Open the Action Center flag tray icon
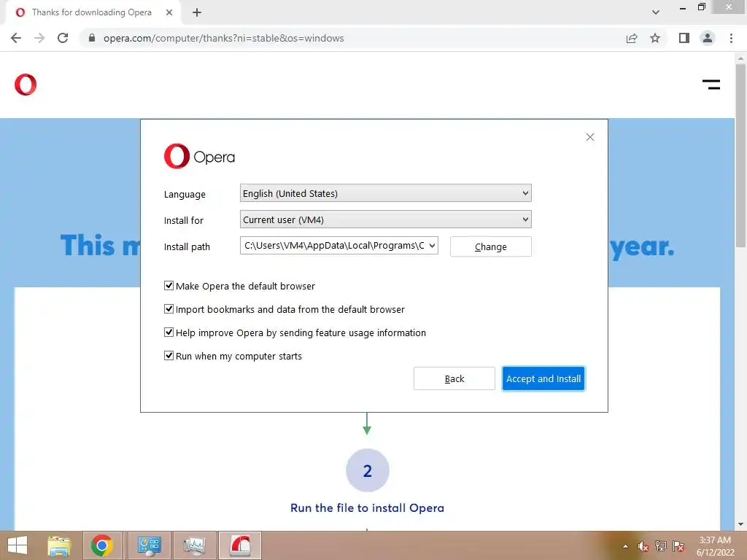This screenshot has height=560, width=747. [678, 546]
